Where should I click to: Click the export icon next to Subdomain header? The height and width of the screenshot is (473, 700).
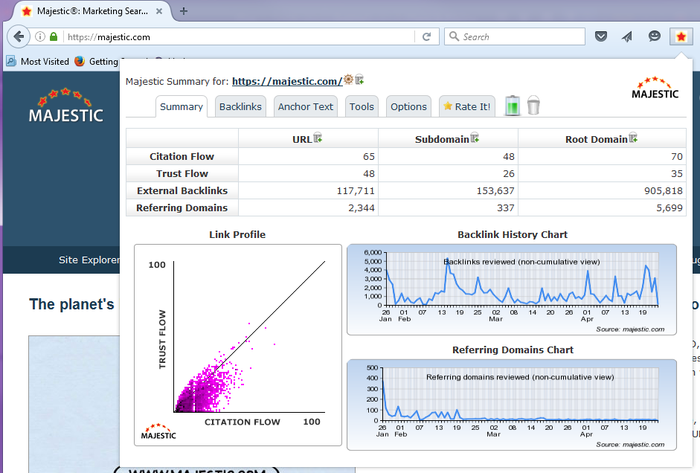click(x=472, y=138)
